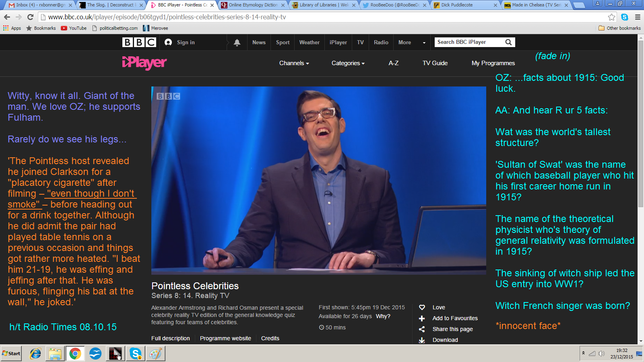Click the Pointless Celebrities video thumbnail
The image size is (644, 362).
318,181
